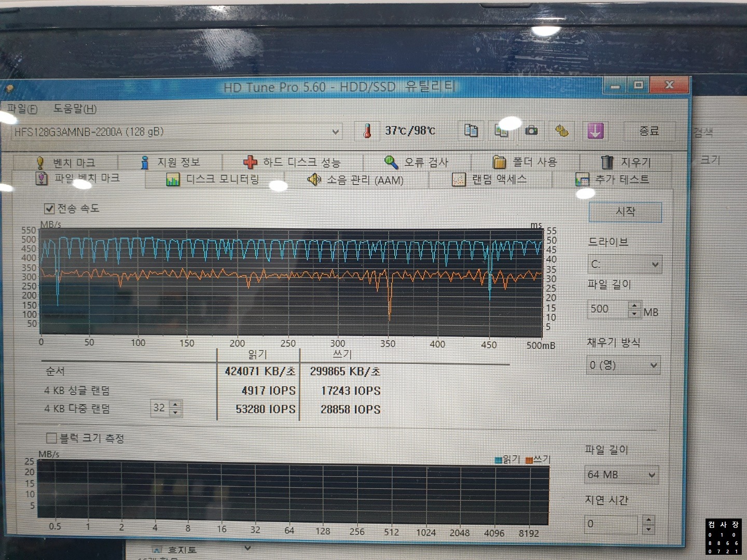Click the red cross icon of 하드 디스크 성능

tap(250, 162)
